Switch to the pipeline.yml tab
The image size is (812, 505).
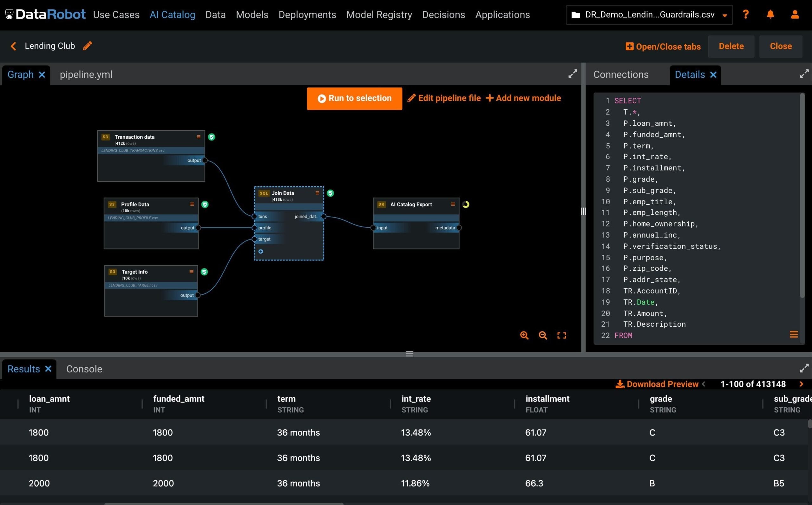[x=86, y=75]
